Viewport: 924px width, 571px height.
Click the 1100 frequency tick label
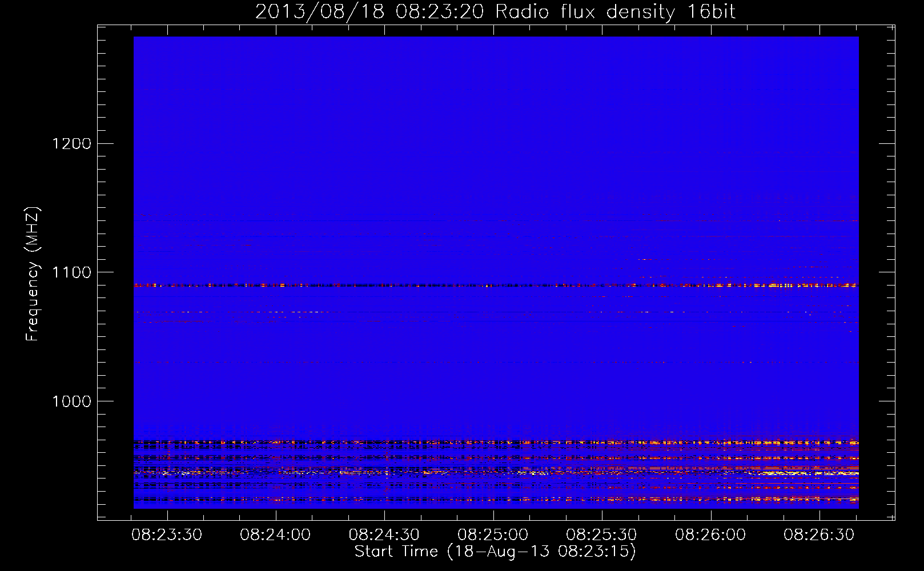pos(72,272)
